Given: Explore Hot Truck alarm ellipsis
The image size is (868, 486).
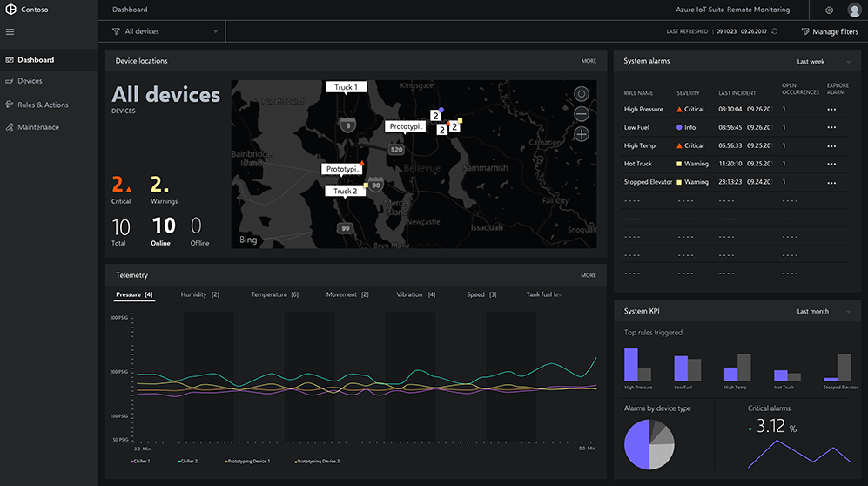Looking at the screenshot, I should coord(831,165).
